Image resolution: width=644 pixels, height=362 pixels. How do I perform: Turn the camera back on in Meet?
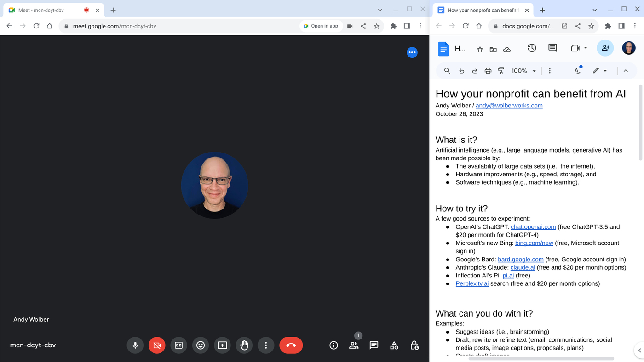(x=156, y=345)
